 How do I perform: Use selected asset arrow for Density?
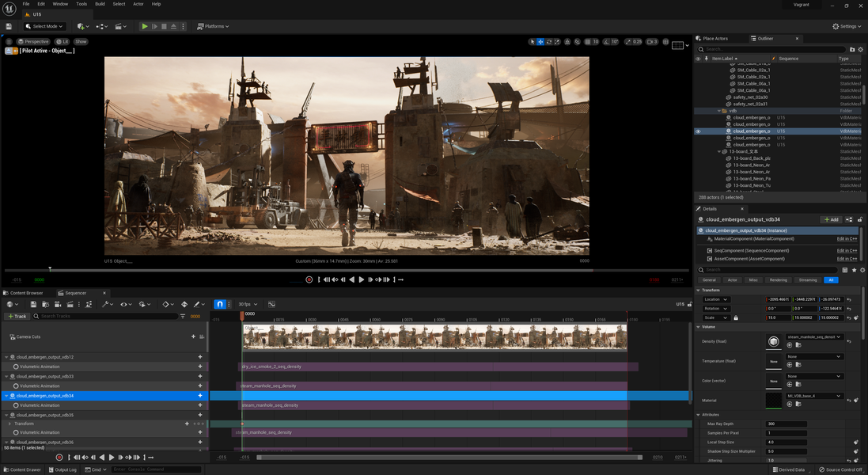pyautogui.click(x=790, y=345)
